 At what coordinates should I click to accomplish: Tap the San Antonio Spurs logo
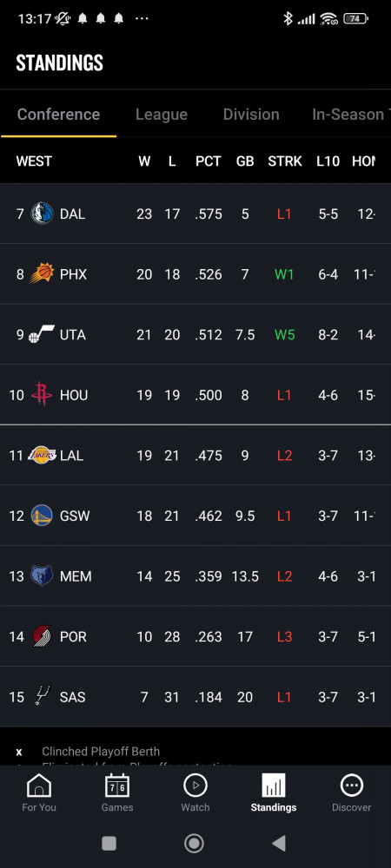pyautogui.click(x=42, y=696)
